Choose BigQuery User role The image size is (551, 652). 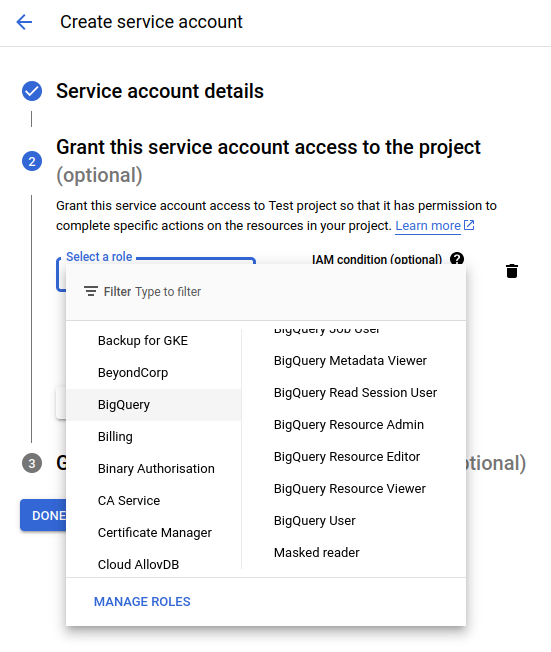pos(354,521)
